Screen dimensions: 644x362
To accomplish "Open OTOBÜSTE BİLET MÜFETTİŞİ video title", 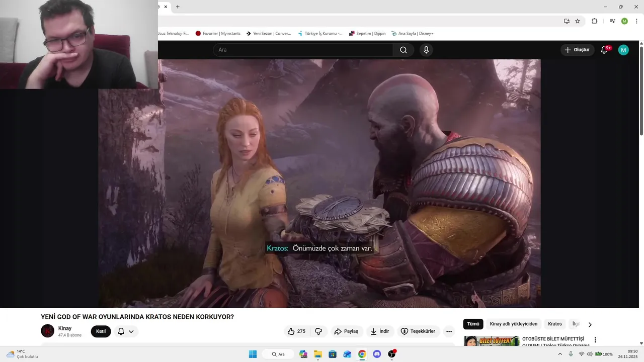I will (x=555, y=342).
